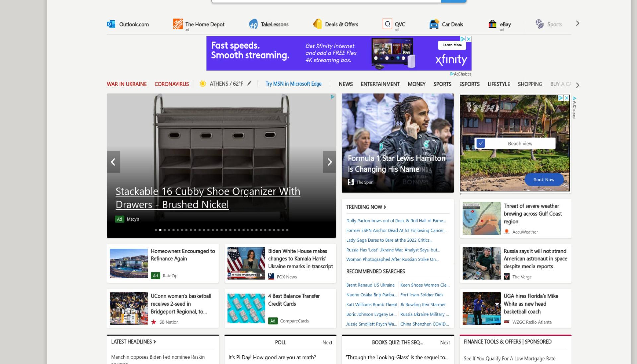Open UGA hires Mike White story
The width and height of the screenshot is (637, 364).
pos(531,304)
